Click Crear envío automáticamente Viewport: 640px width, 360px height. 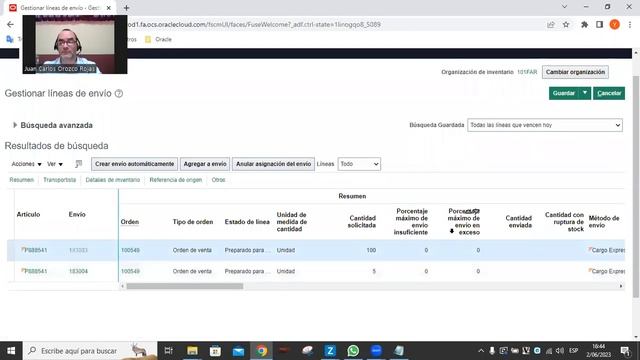click(x=134, y=164)
